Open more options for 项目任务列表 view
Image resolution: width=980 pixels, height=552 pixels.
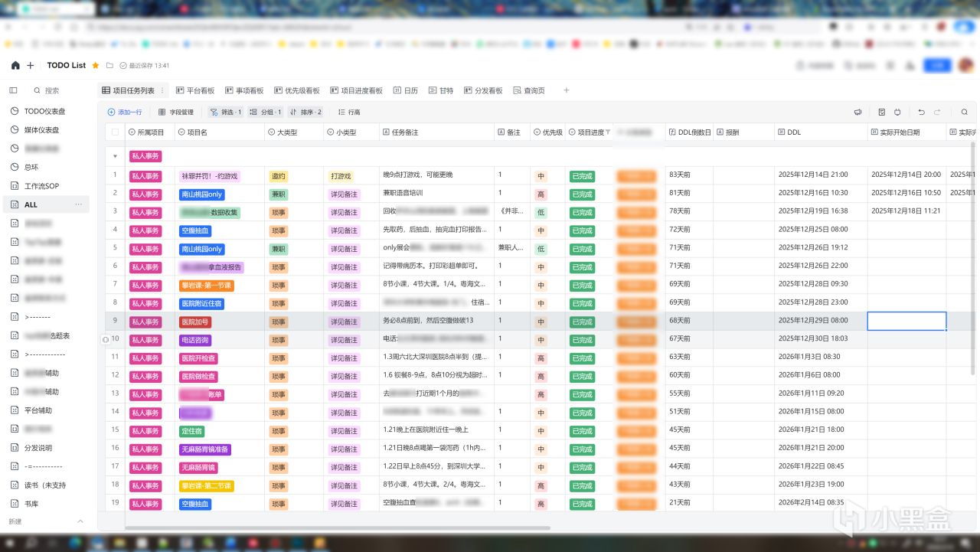coord(162,90)
